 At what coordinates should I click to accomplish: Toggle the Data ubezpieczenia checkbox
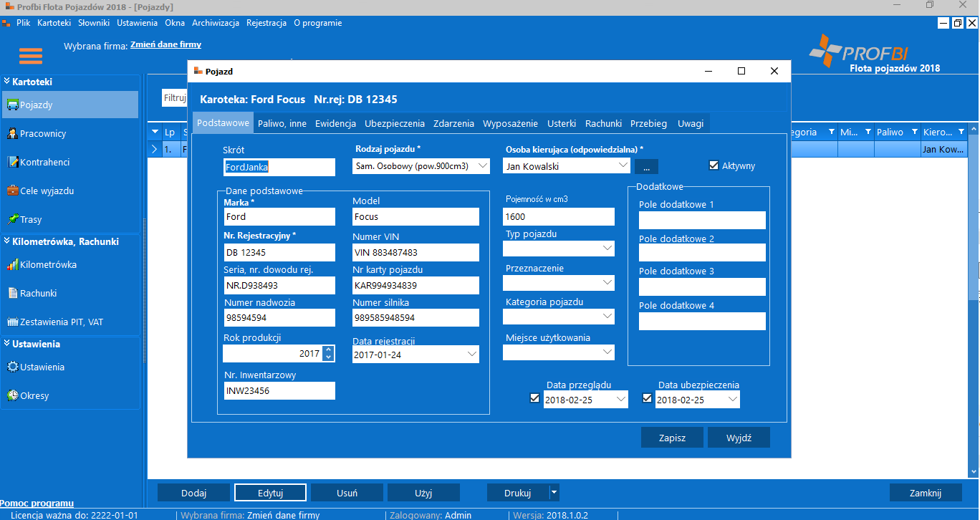(648, 398)
